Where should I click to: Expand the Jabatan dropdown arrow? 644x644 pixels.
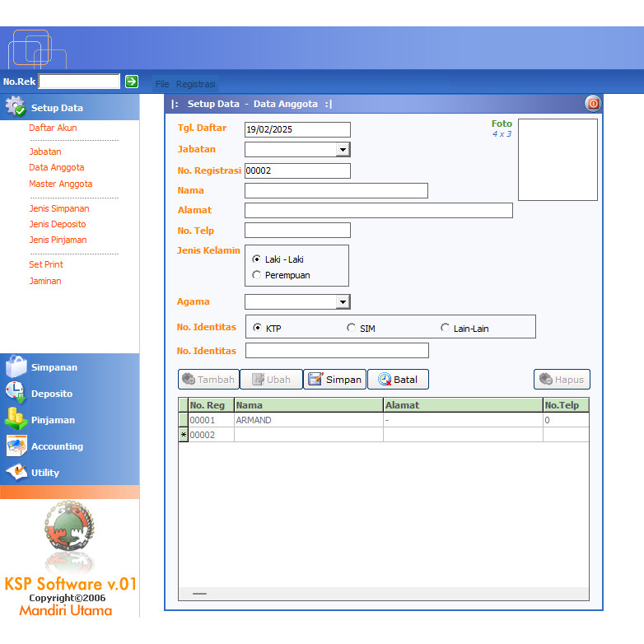(x=343, y=150)
